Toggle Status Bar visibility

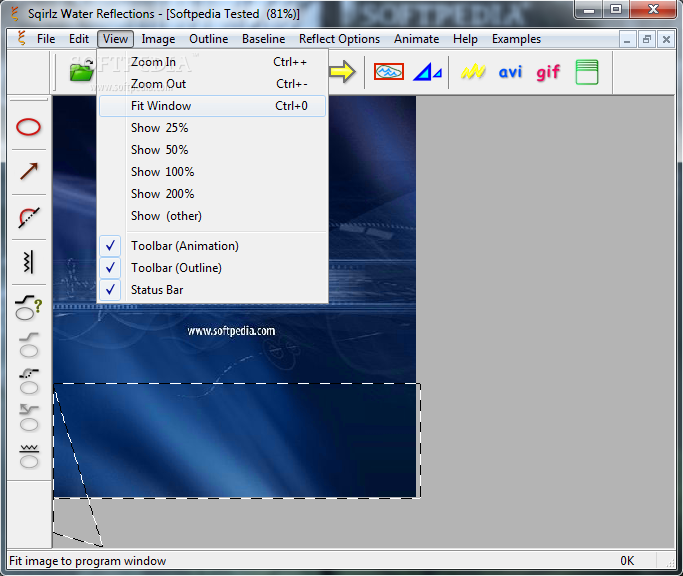coord(213,290)
